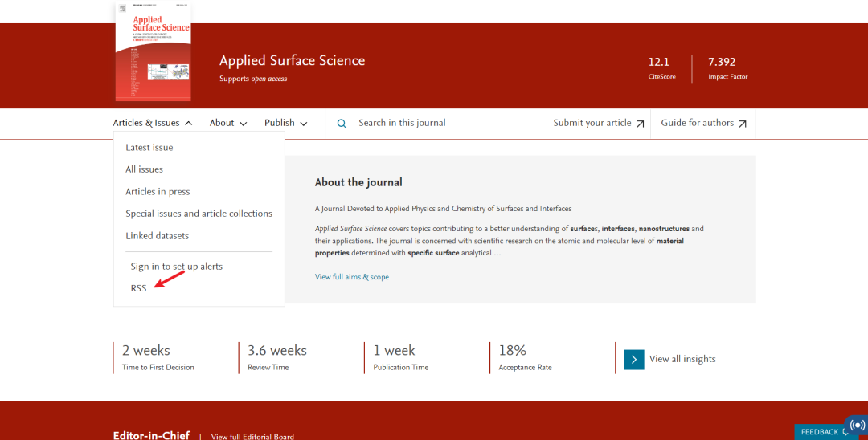Screen dimensions: 868x440
Task: Focus the Search in this journal field
Action: coord(436,124)
